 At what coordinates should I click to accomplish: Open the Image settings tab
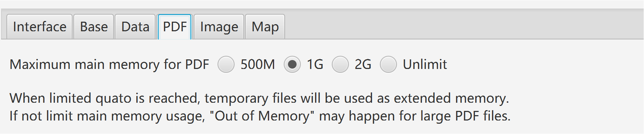tap(219, 27)
